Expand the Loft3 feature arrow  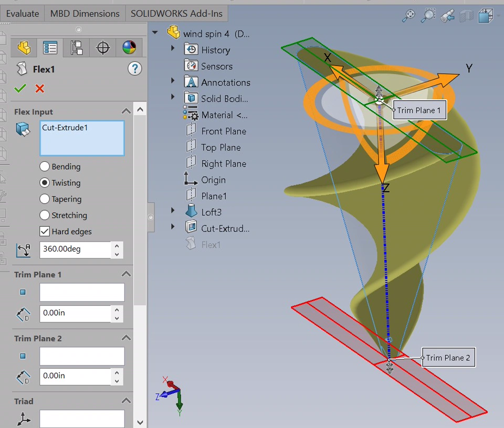pos(173,210)
